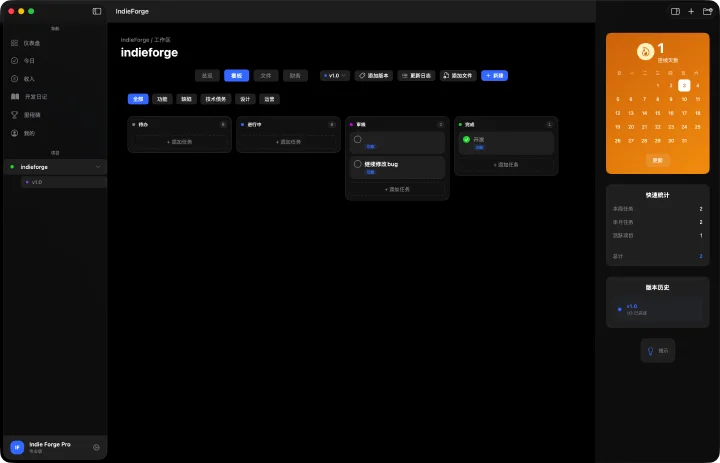Click the new folder icon in the top-right toolbar
The image size is (720, 463).
708,11
